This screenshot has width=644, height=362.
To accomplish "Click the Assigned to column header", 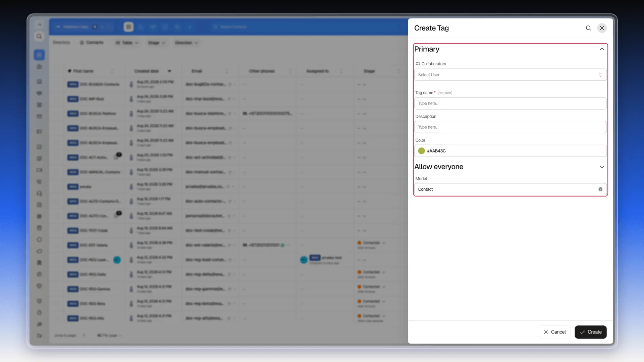I will 317,71.
